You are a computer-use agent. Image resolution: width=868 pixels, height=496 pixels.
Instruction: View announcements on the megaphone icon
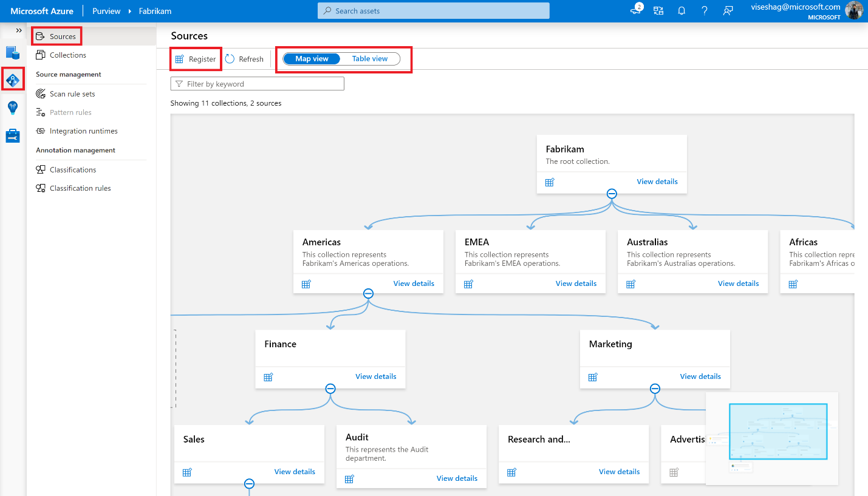click(635, 10)
